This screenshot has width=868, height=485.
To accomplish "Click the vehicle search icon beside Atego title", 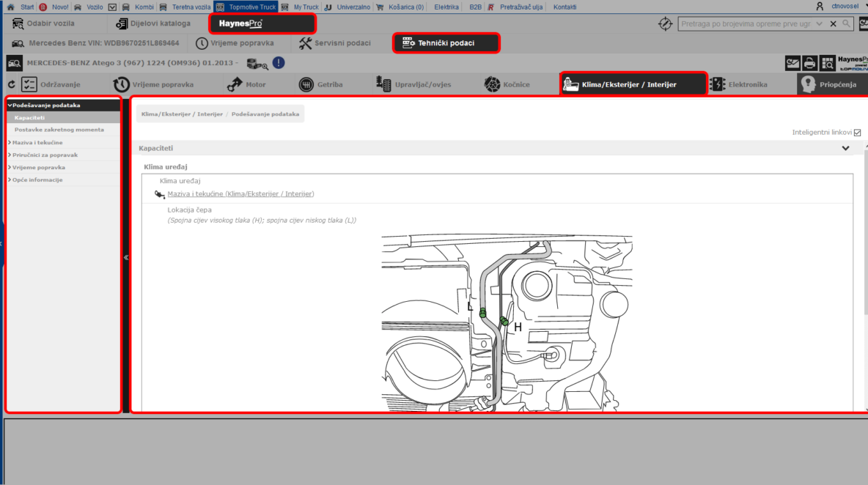I will 15,63.
